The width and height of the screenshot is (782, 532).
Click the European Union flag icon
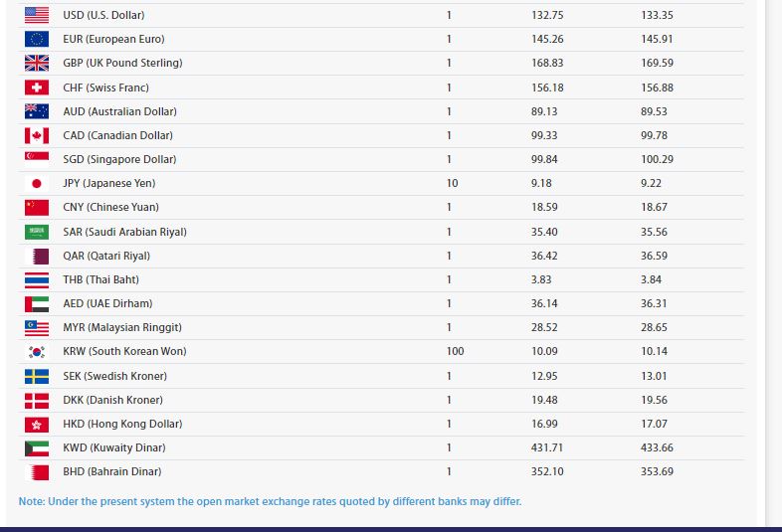click(37, 39)
